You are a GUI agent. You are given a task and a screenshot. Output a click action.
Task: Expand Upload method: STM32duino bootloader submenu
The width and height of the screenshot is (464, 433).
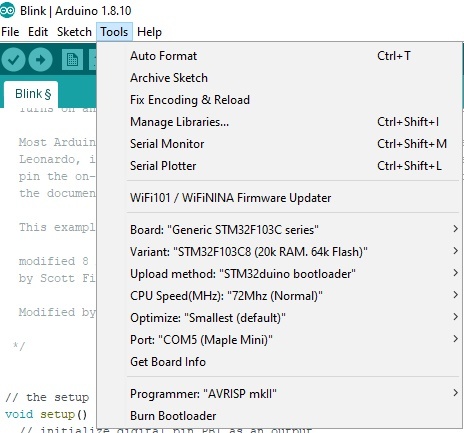[279, 274]
